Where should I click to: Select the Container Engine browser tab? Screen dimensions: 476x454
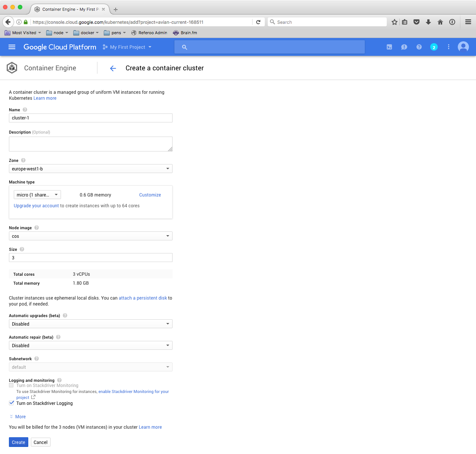pos(70,9)
